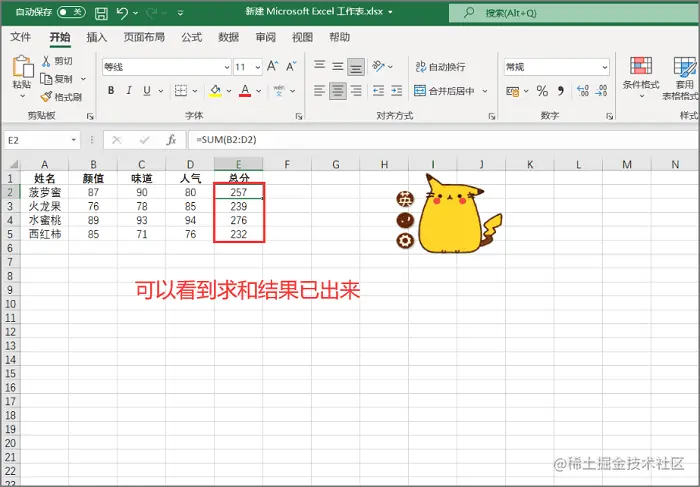Viewport: 700px width, 487px height.
Task: Toggle Italic formatting
Action: coord(129,91)
